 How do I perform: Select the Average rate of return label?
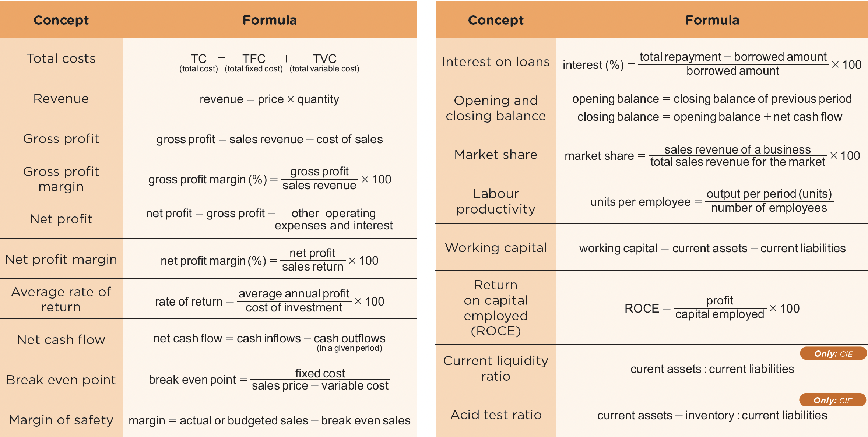pos(61,299)
